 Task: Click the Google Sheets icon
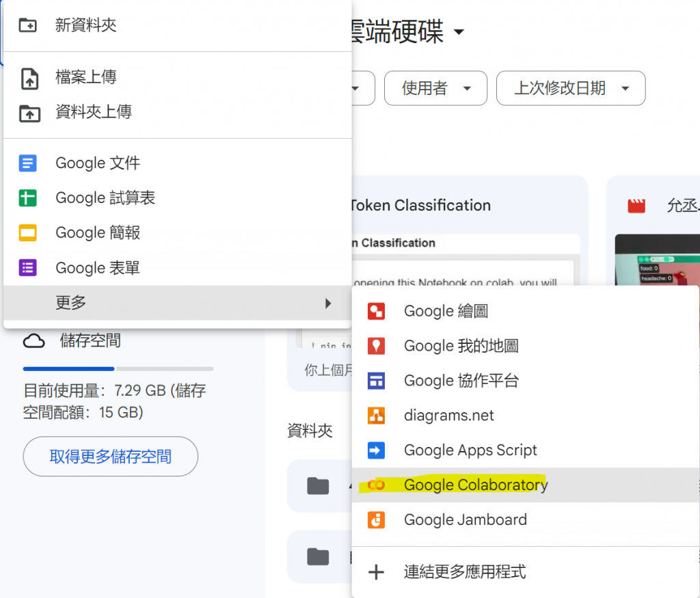pos(27,198)
